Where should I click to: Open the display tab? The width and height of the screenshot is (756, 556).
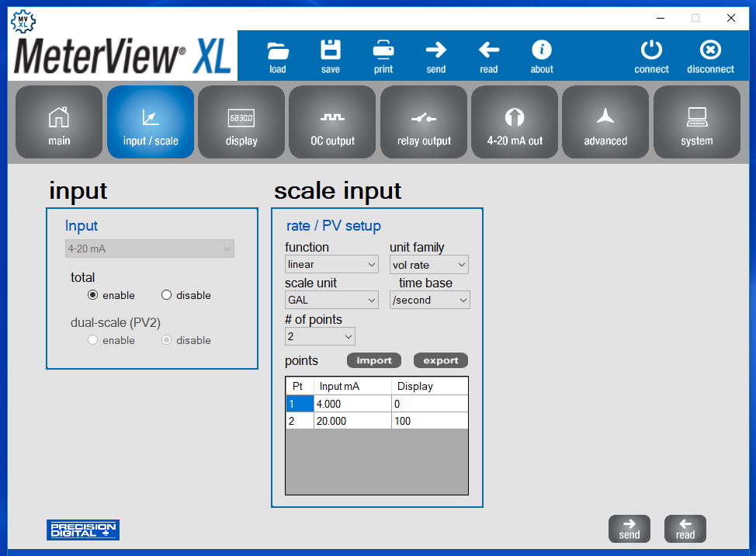(x=241, y=122)
